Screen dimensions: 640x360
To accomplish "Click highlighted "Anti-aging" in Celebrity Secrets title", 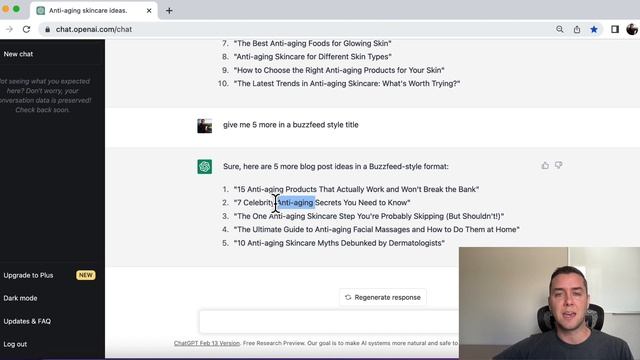I will coord(296,202).
